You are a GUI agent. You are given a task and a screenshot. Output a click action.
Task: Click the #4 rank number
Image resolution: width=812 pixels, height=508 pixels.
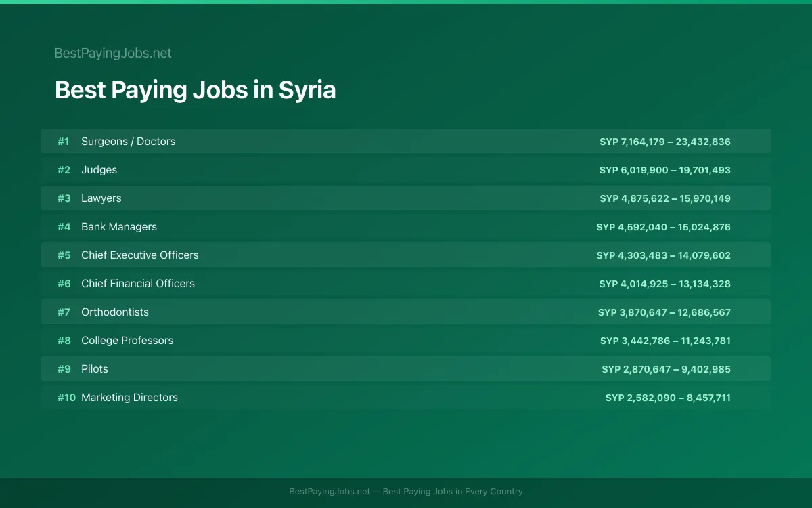click(x=64, y=227)
